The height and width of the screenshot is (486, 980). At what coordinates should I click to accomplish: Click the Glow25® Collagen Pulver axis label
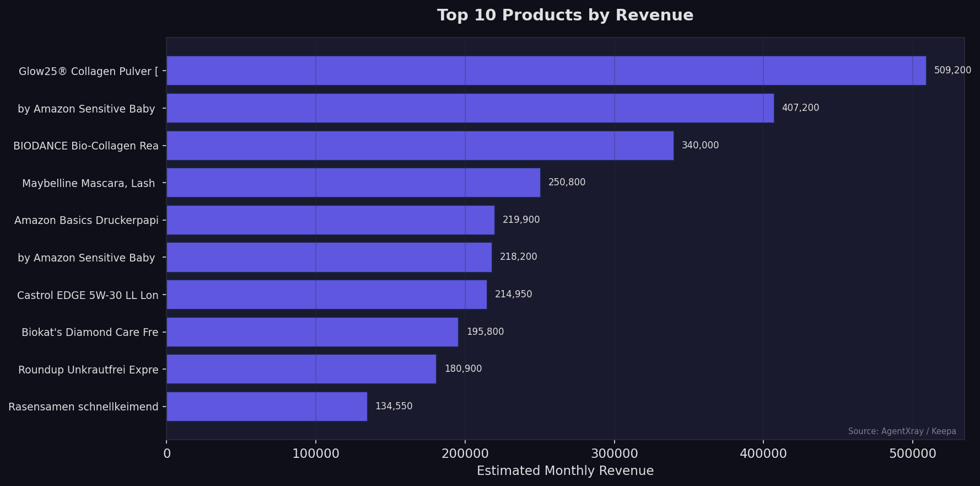pyautogui.click(x=88, y=72)
